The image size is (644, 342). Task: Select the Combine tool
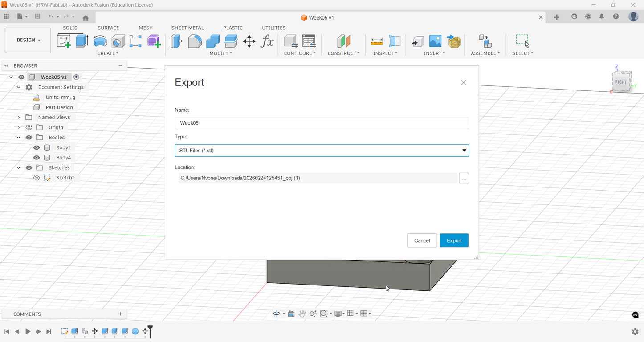pyautogui.click(x=213, y=41)
